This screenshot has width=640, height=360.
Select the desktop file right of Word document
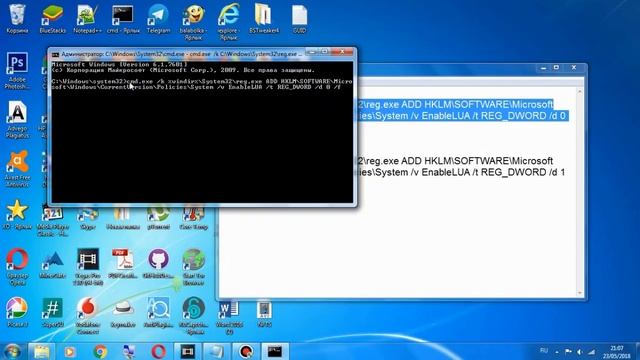point(264,313)
